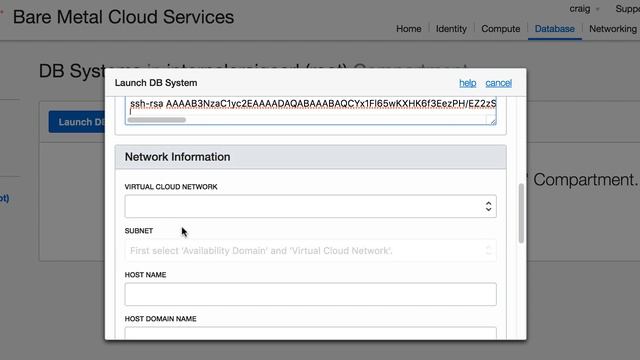Open the disabled Subnet dropdown

pos(311,250)
